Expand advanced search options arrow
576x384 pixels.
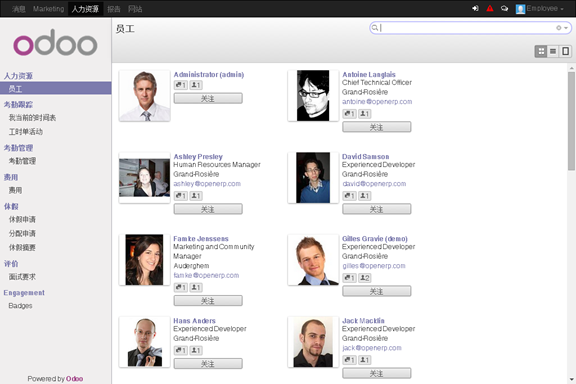(566, 28)
